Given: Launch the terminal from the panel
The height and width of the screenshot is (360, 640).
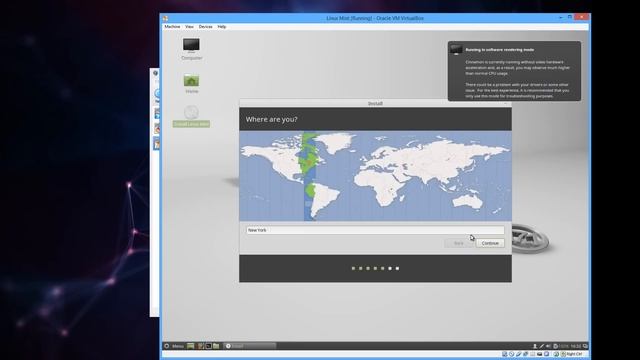Looking at the screenshot, I should 208,346.
